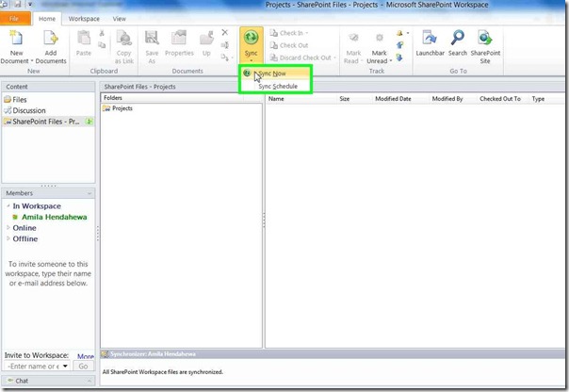Viewport: 569px width, 392px height.
Task: Click the green Sync ribbon button
Action: (x=252, y=44)
